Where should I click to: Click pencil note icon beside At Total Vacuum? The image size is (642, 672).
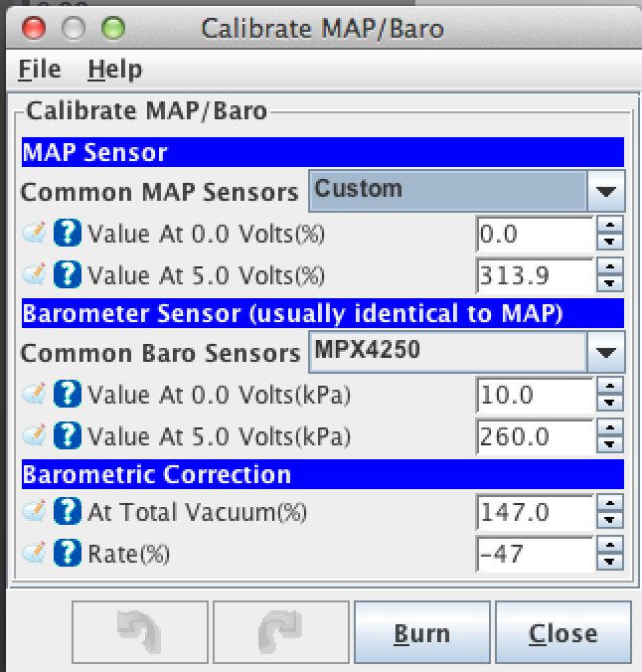(35, 513)
